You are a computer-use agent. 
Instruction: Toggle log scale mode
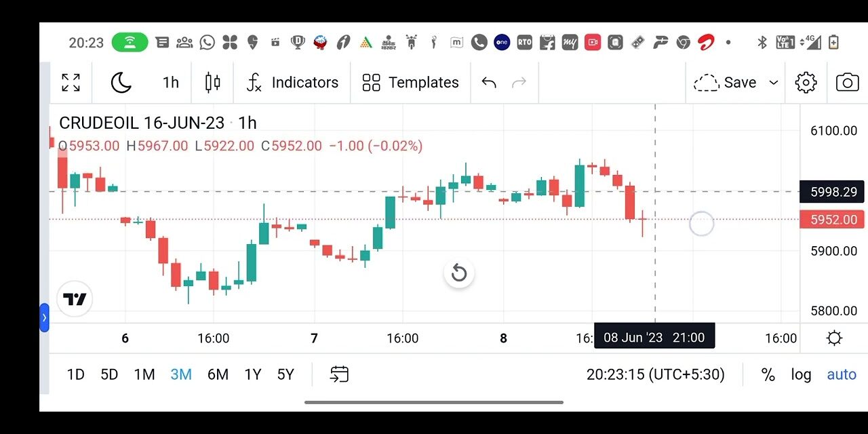[801, 374]
